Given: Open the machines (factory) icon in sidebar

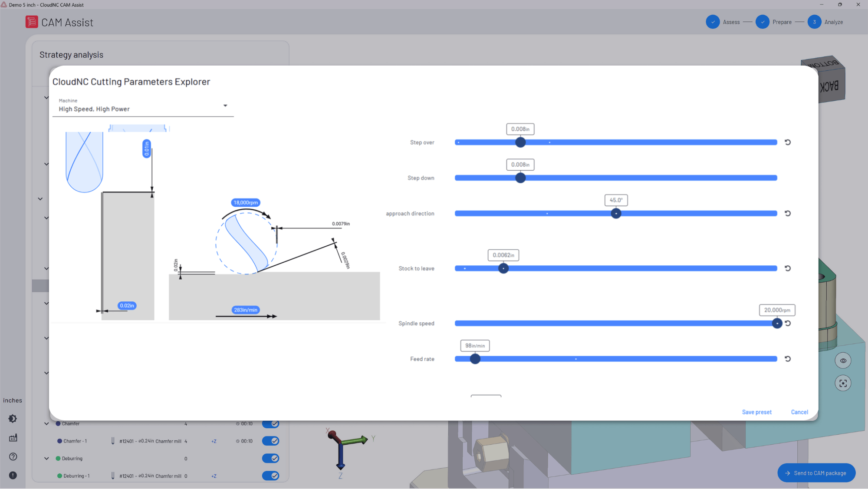Looking at the screenshot, I should tap(13, 438).
